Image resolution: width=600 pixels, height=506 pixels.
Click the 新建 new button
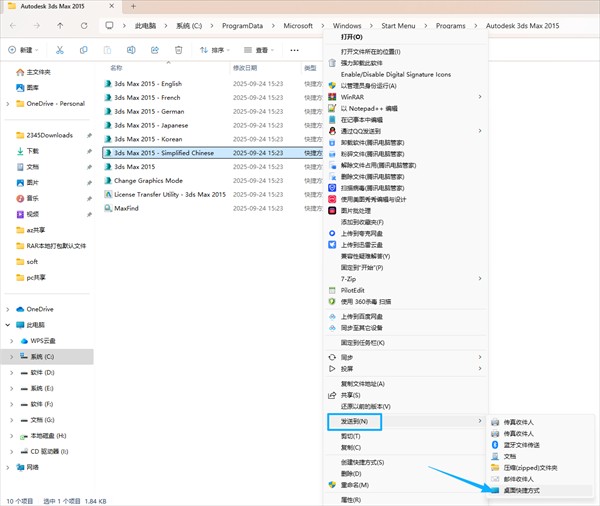(20, 49)
